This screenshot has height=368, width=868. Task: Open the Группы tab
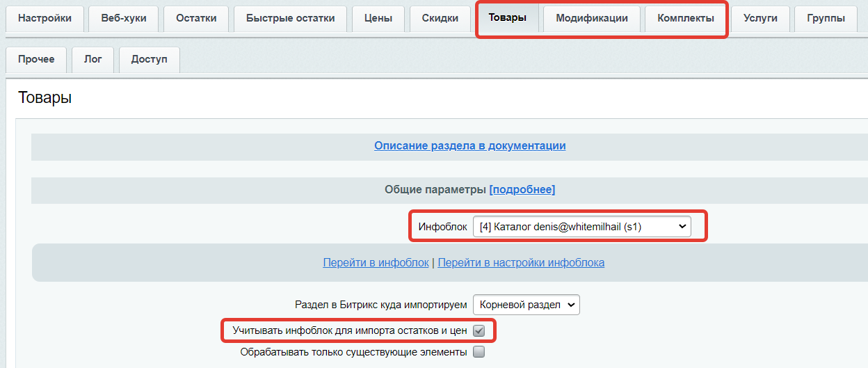pyautogui.click(x=826, y=18)
